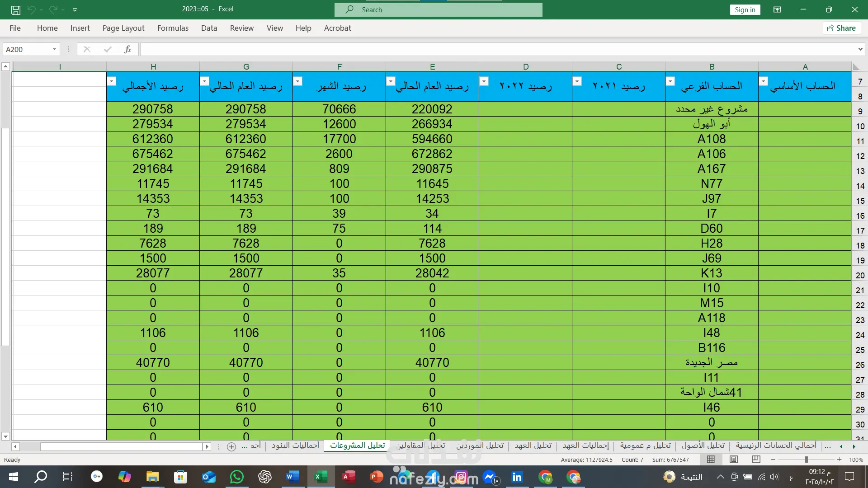This screenshot has width=868, height=488.
Task: Click the Sign in button
Action: [x=745, y=9]
